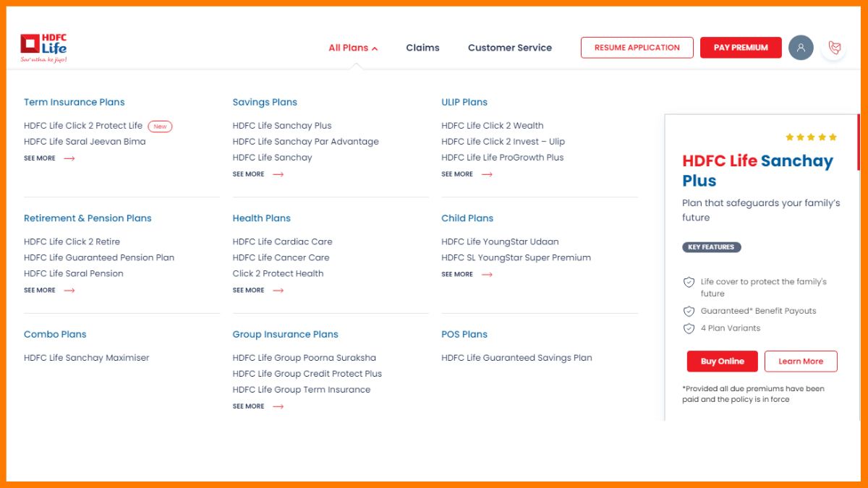Open the Customer Service menu
The image size is (868, 488).
510,48
